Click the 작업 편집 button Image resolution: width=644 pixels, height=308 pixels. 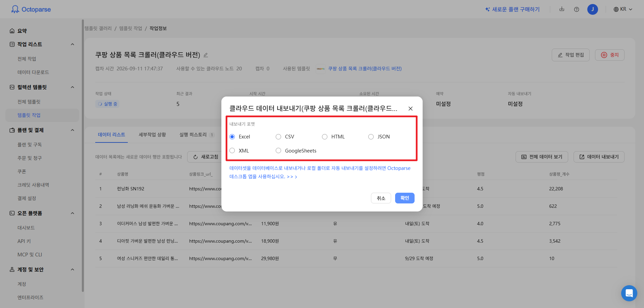point(571,55)
